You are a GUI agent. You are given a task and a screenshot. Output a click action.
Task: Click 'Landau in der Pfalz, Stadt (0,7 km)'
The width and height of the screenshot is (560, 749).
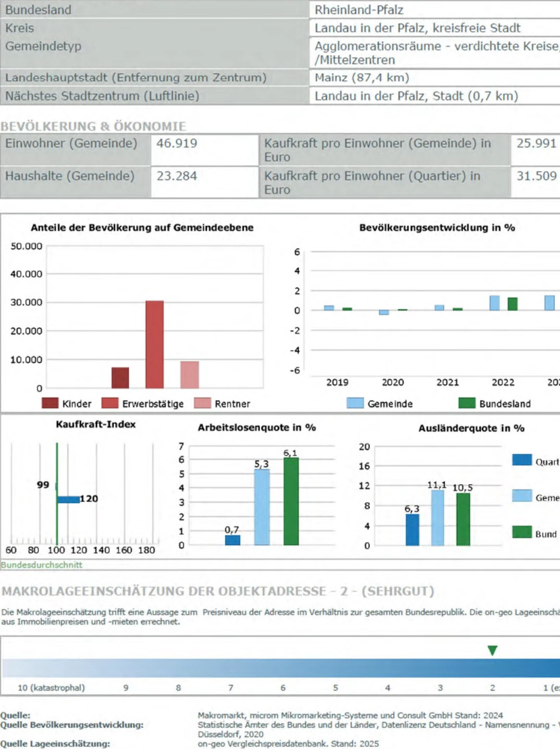pyautogui.click(x=416, y=96)
